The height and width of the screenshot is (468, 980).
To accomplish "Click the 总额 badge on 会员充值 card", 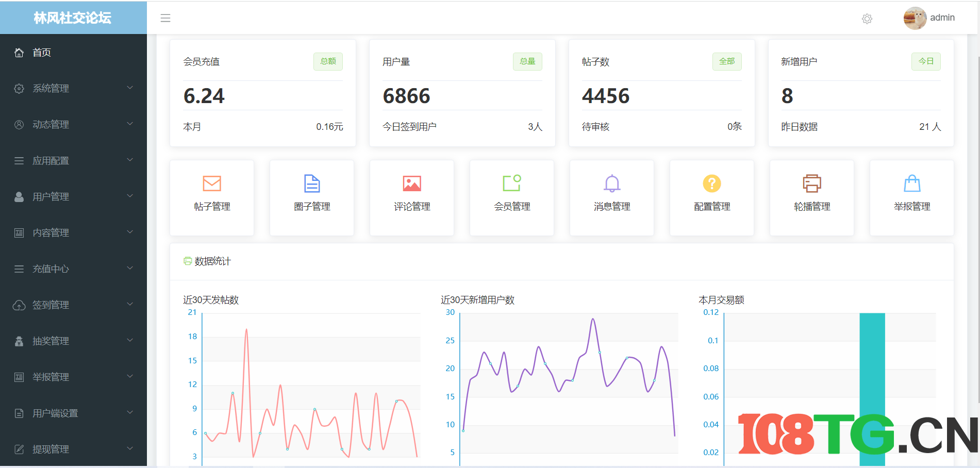I will click(x=328, y=61).
